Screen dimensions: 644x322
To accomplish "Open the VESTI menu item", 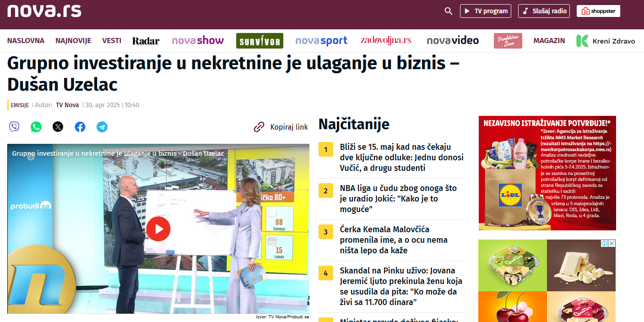I will [112, 41].
